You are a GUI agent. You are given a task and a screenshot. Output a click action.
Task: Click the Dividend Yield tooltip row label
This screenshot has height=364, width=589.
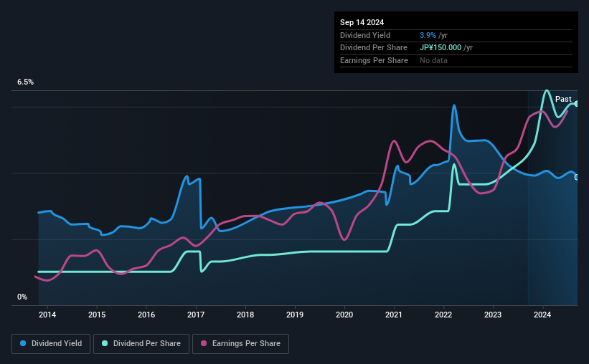coord(365,35)
